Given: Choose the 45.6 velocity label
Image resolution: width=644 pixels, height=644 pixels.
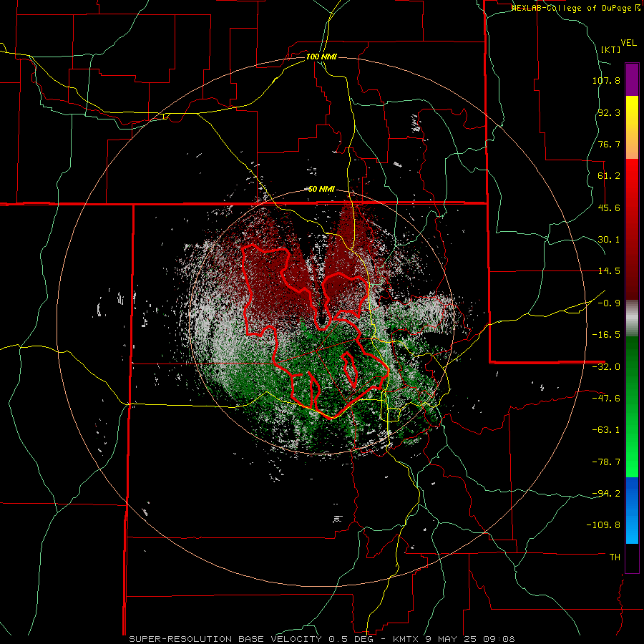Looking at the screenshot, I should click(x=609, y=208).
